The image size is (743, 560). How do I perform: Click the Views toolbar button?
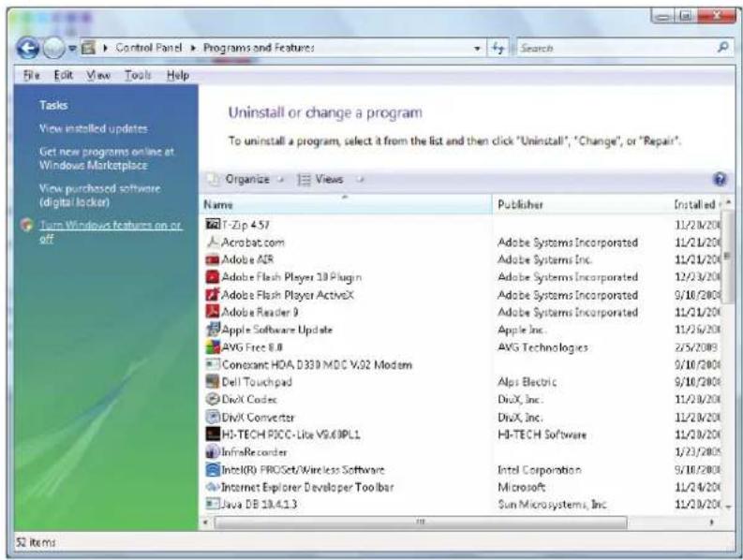click(320, 179)
